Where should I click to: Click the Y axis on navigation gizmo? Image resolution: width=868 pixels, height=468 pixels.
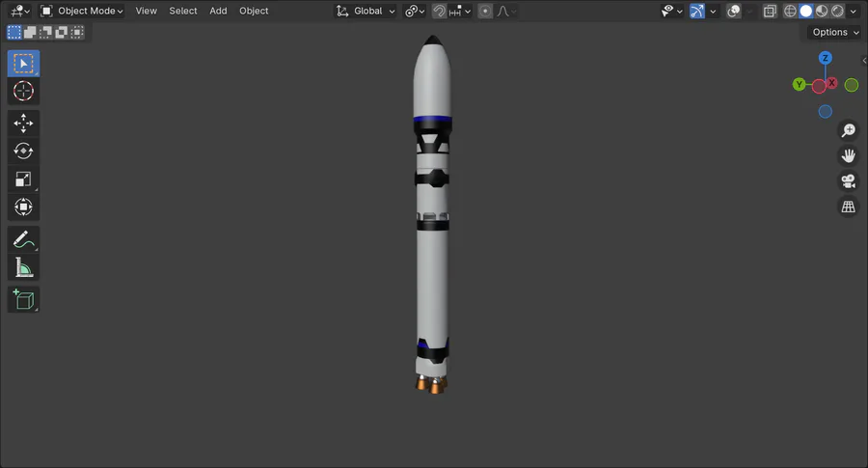799,84
